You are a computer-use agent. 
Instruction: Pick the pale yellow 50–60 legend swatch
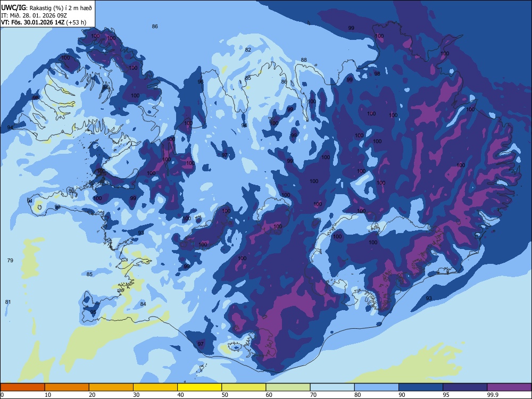pyautogui.click(x=244, y=387)
